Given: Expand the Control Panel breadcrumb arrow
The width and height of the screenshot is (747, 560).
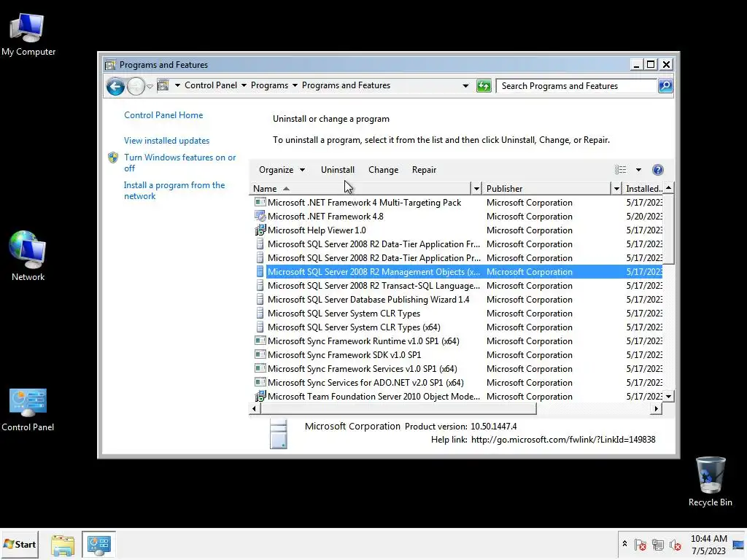Looking at the screenshot, I should point(244,85).
